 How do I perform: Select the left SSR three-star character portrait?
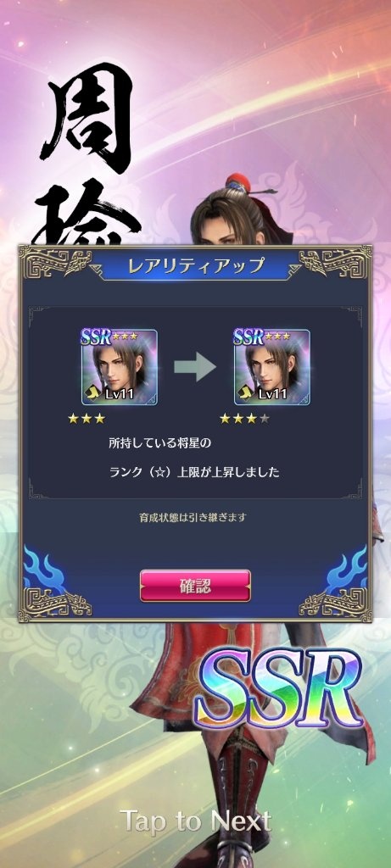(119, 367)
